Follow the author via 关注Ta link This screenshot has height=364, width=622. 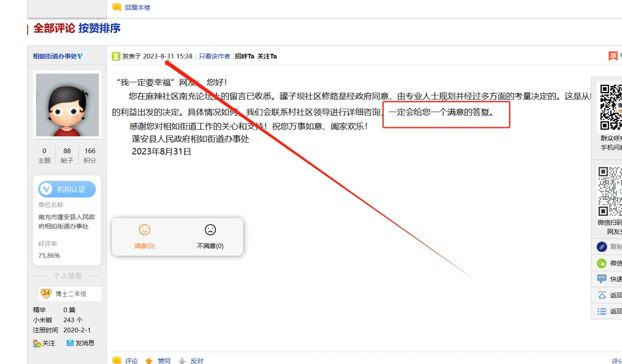[x=267, y=56]
